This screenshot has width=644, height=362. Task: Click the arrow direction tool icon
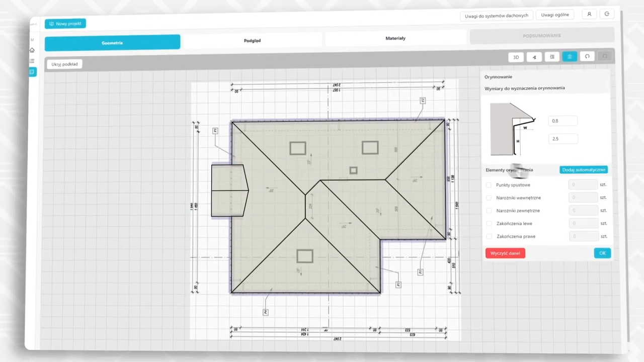point(534,57)
